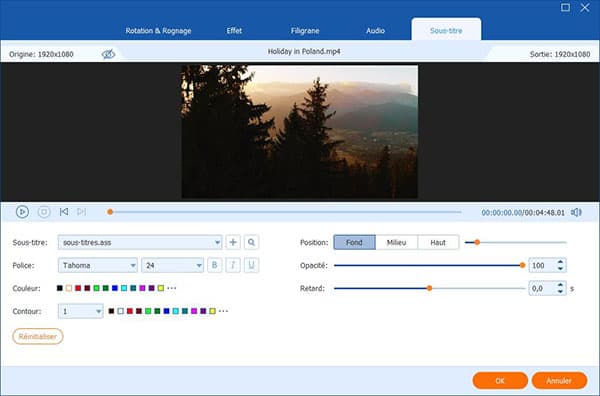Toggle underline subtitle text
Viewport: 600px width, 396px height.
251,265
